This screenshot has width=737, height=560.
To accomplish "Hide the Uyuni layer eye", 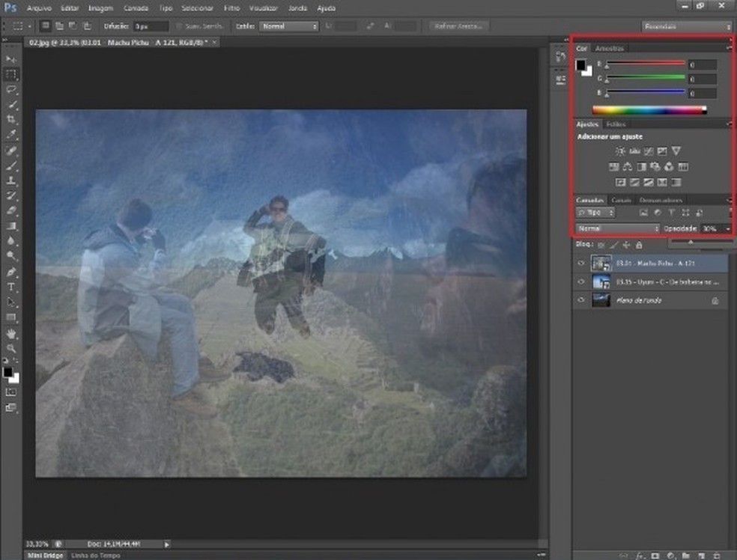I will coord(581,282).
